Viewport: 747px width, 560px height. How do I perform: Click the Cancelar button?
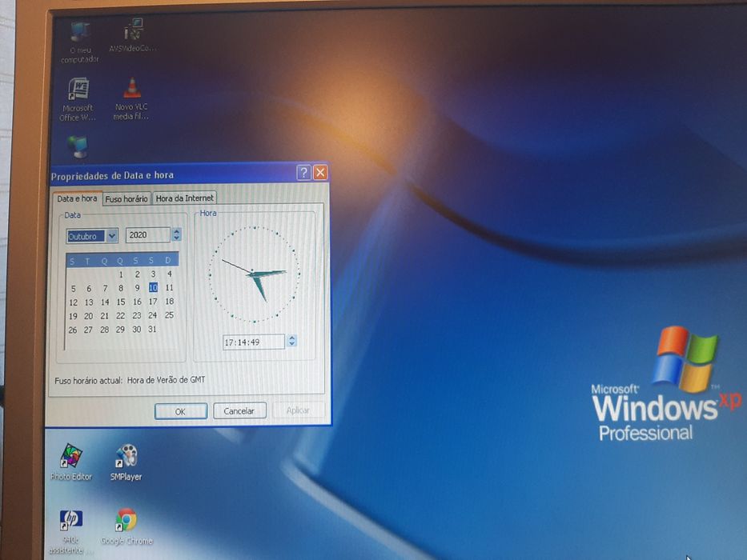(x=239, y=411)
